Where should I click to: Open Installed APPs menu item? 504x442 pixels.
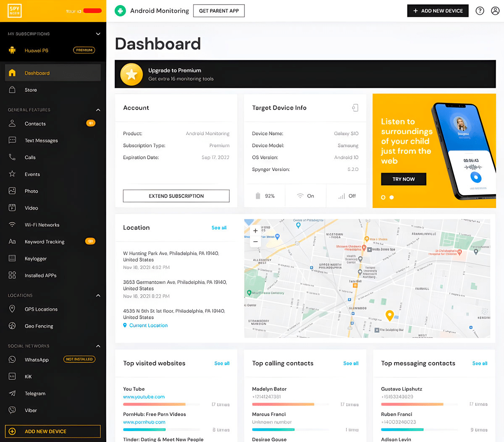pos(53,275)
